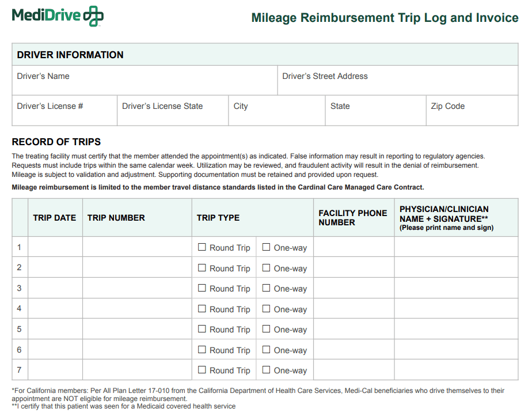
Task: Click Trip Date cell in row 1
Action: pyautogui.click(x=55, y=247)
